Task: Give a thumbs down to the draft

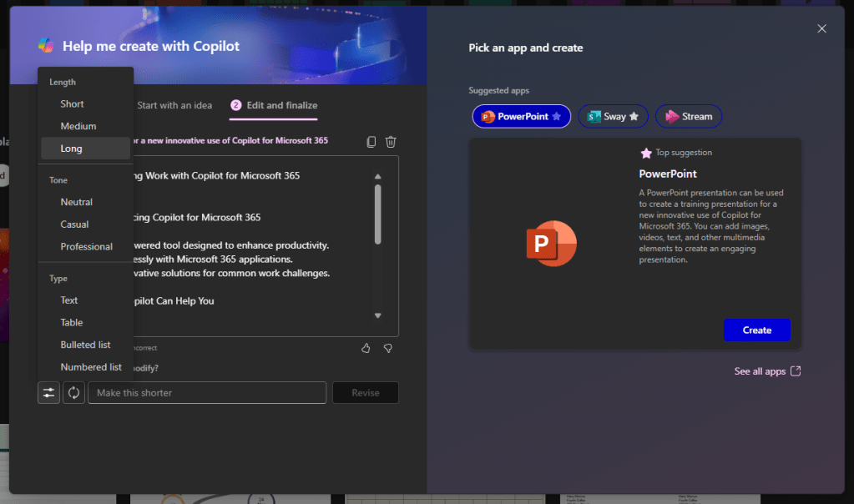Action: point(387,348)
